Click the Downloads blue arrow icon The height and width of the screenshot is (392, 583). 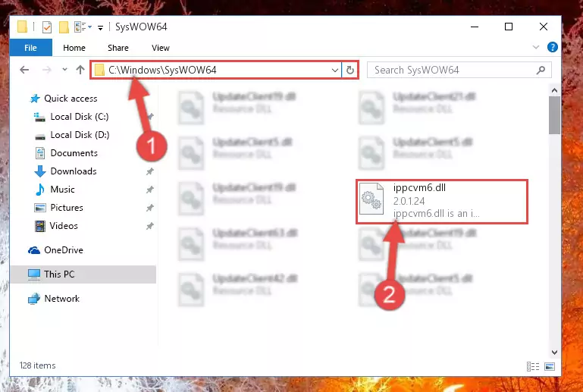point(39,171)
